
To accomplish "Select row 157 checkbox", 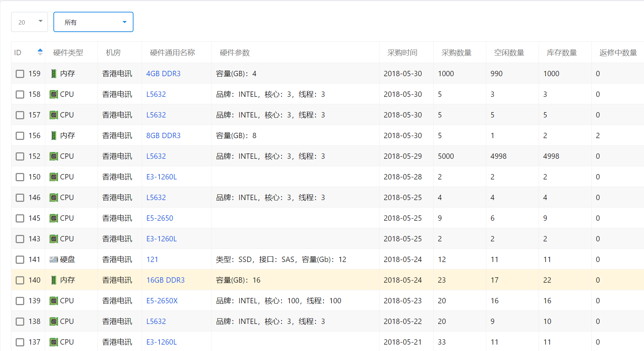I will coord(20,115).
